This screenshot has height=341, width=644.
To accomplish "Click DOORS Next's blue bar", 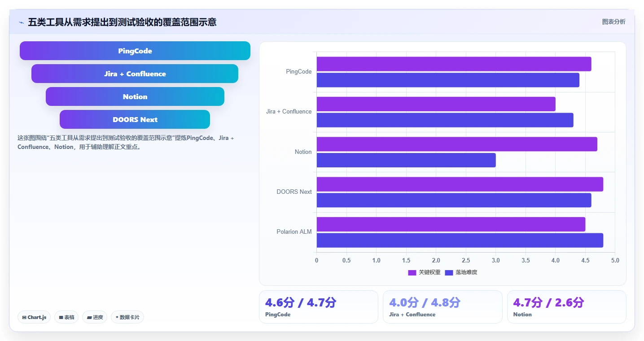I will pyautogui.click(x=454, y=200).
